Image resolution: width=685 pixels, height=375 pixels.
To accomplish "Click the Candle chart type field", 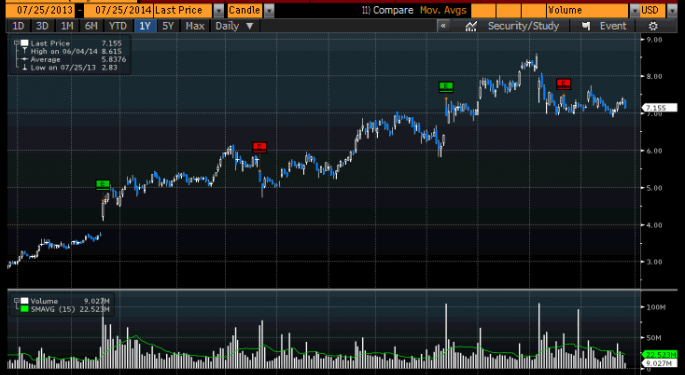I will pos(245,10).
